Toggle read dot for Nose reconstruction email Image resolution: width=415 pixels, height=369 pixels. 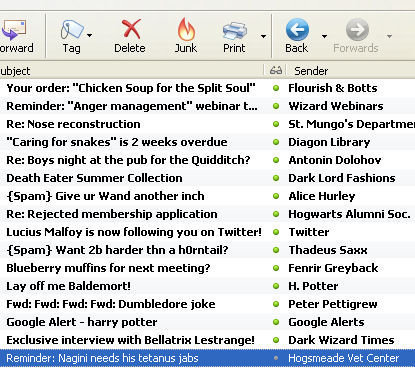pyautogui.click(x=276, y=124)
